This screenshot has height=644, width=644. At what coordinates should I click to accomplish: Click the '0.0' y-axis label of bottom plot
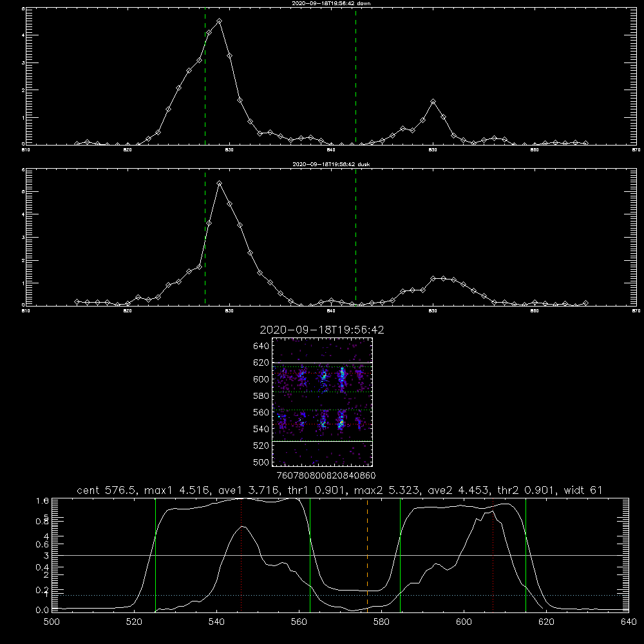click(x=43, y=611)
